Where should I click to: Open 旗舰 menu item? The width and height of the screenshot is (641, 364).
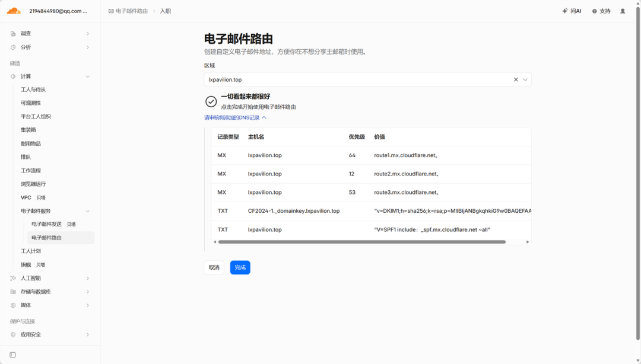click(x=26, y=265)
